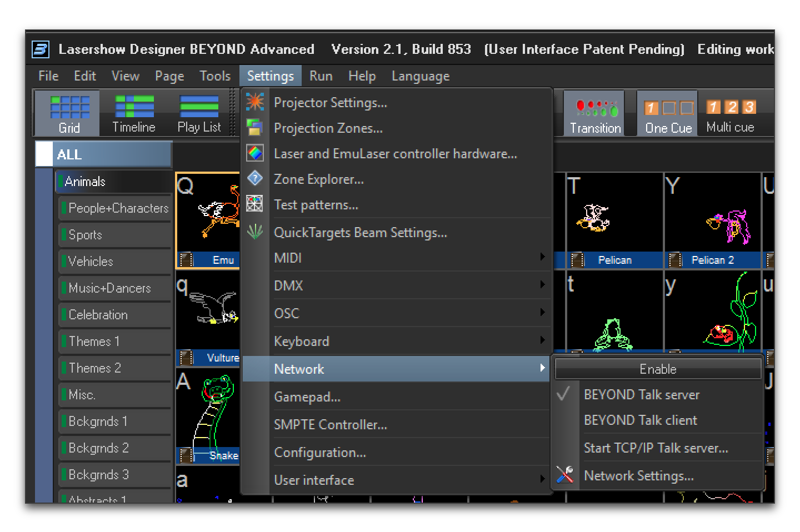Open the Tools menu

point(215,76)
